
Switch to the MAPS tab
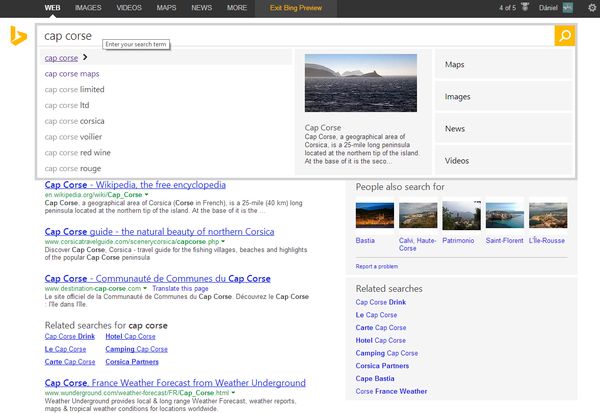166,8
